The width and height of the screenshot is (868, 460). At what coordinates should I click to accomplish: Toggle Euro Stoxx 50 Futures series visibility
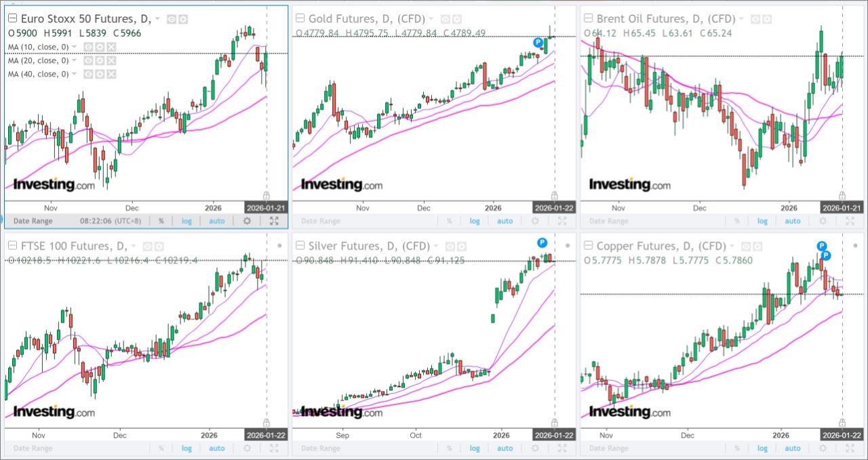pyautogui.click(x=172, y=19)
